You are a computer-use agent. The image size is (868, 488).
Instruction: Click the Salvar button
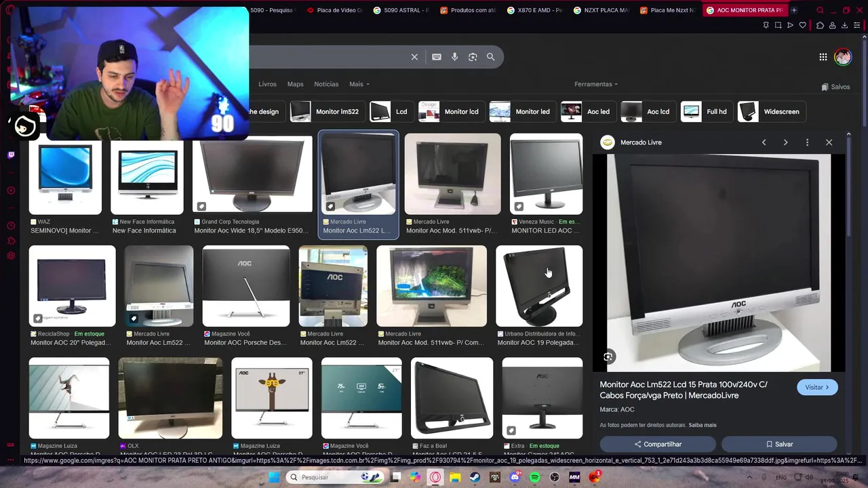pyautogui.click(x=779, y=444)
